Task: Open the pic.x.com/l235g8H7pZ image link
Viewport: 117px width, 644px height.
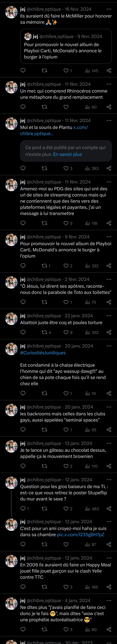Action: [x=80, y=534]
